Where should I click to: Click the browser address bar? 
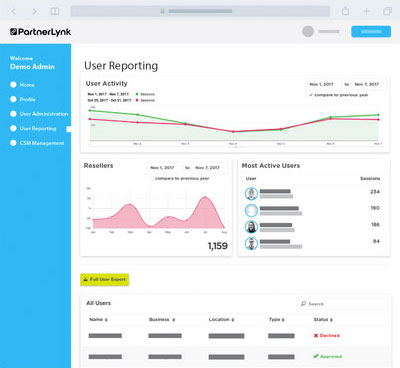click(200, 11)
